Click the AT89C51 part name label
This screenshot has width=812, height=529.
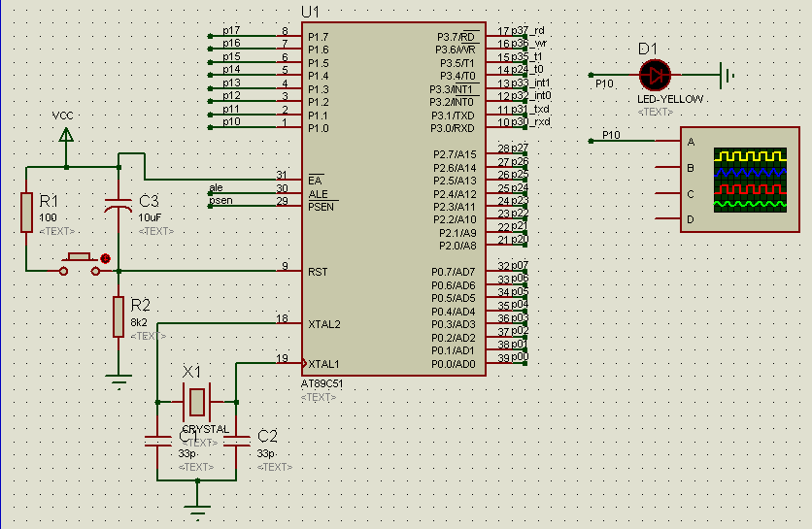pos(321,384)
